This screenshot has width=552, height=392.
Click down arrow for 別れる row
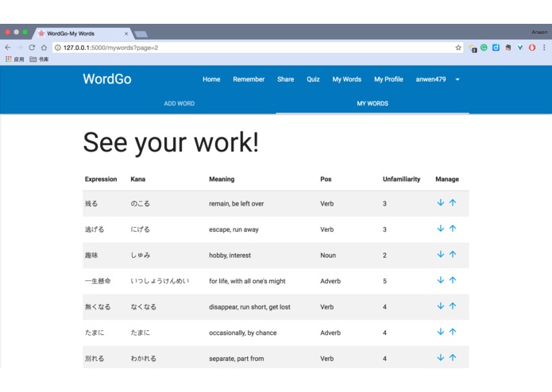(440, 358)
